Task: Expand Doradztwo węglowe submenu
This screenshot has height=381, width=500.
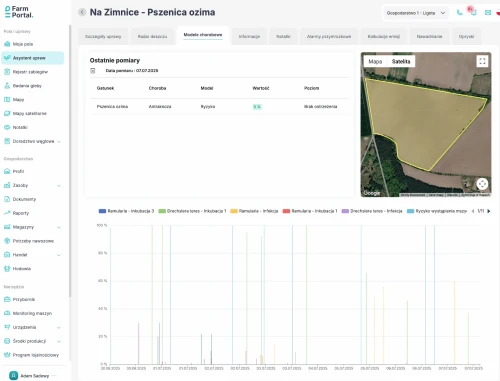Action: click(59, 142)
